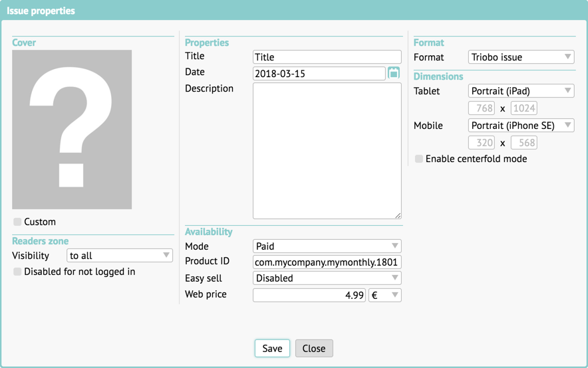Expand the Easy sell dropdown
Screen dimensions: 588x368
(327, 278)
